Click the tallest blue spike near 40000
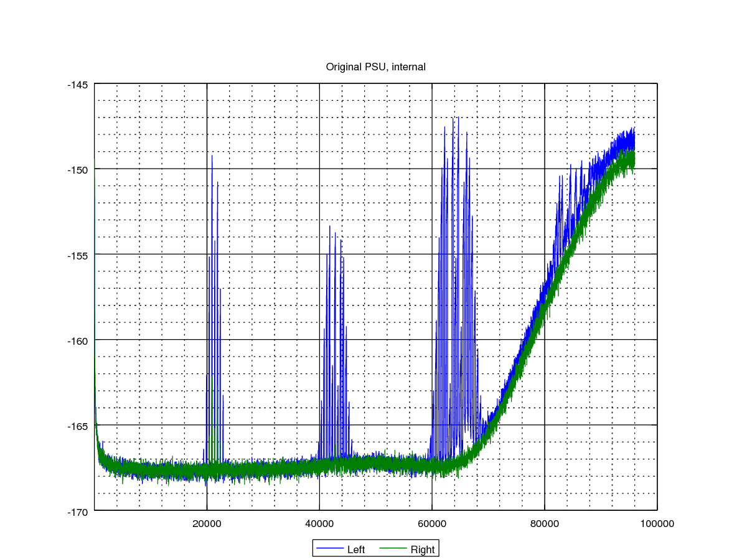Image resolution: width=747 pixels, height=560 pixels. [x=330, y=227]
